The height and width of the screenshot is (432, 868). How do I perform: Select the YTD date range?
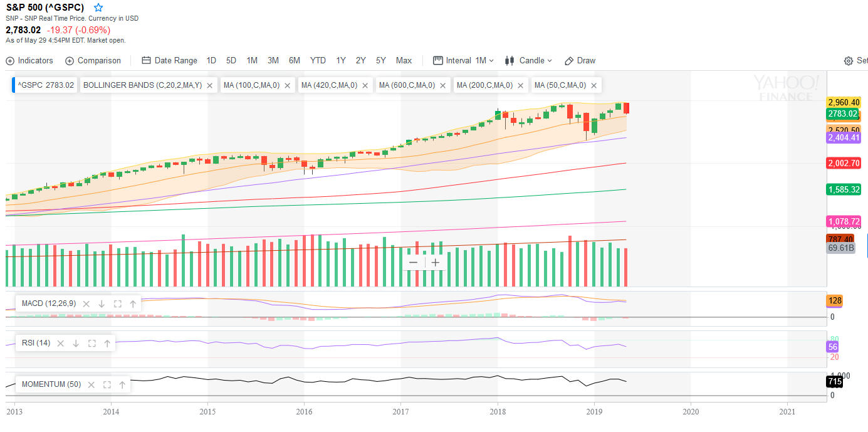coord(318,61)
